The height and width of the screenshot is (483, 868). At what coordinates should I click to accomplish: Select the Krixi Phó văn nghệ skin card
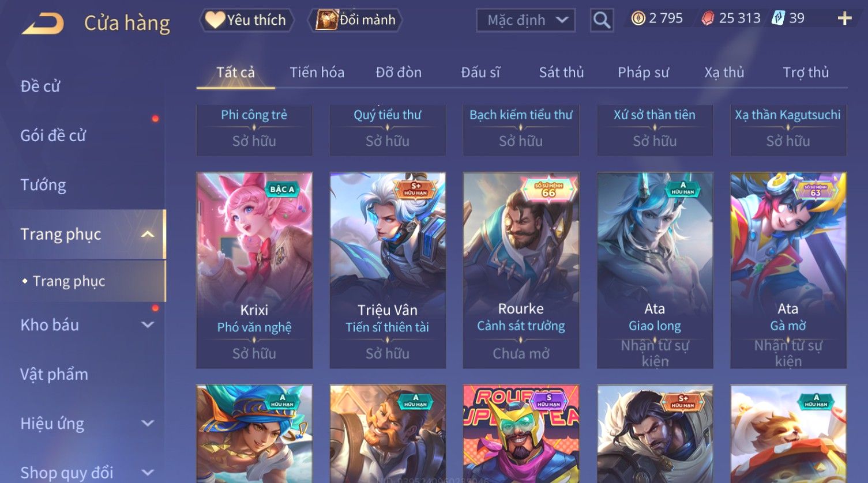point(254,270)
